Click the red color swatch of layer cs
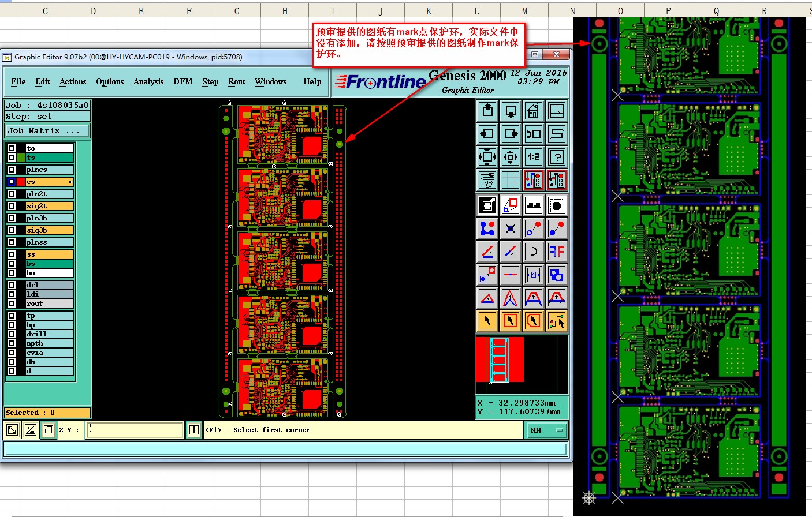 pyautogui.click(x=21, y=182)
